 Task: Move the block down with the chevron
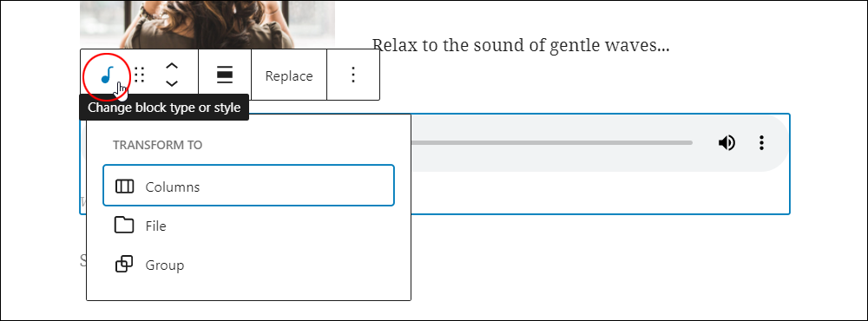(x=172, y=83)
